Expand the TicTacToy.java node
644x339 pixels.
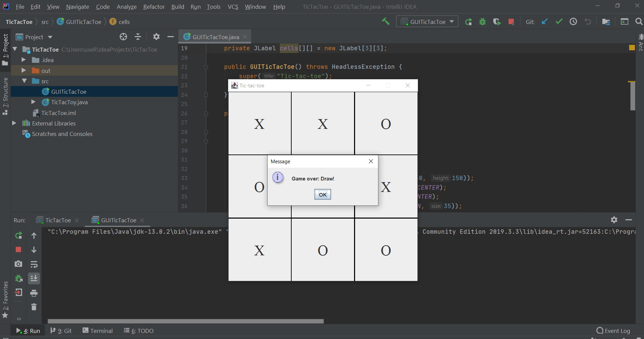33,102
